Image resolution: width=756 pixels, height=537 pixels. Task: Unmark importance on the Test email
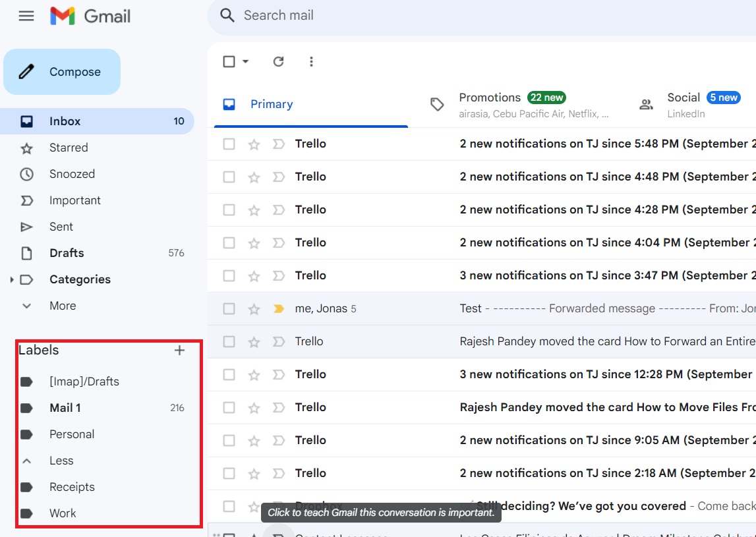(279, 308)
